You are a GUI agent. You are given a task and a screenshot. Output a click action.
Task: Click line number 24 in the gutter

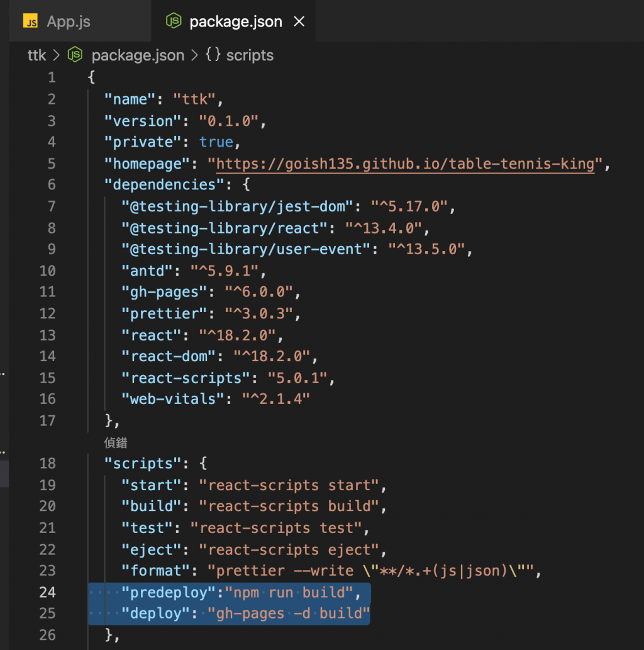(x=48, y=592)
